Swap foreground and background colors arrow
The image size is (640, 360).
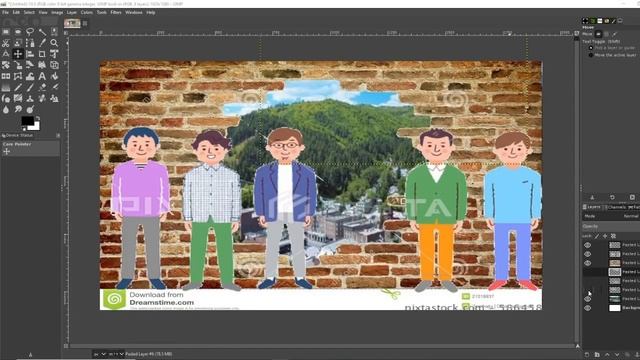pyautogui.click(x=38, y=118)
